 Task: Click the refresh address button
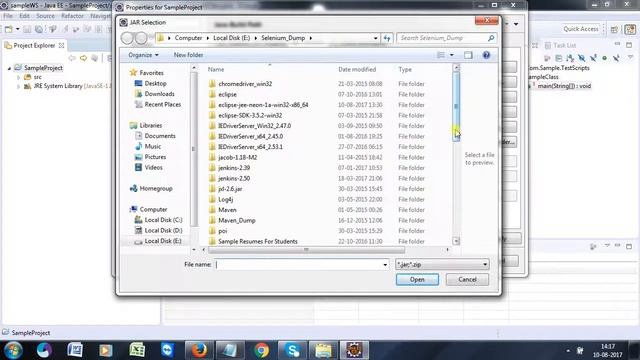387,38
